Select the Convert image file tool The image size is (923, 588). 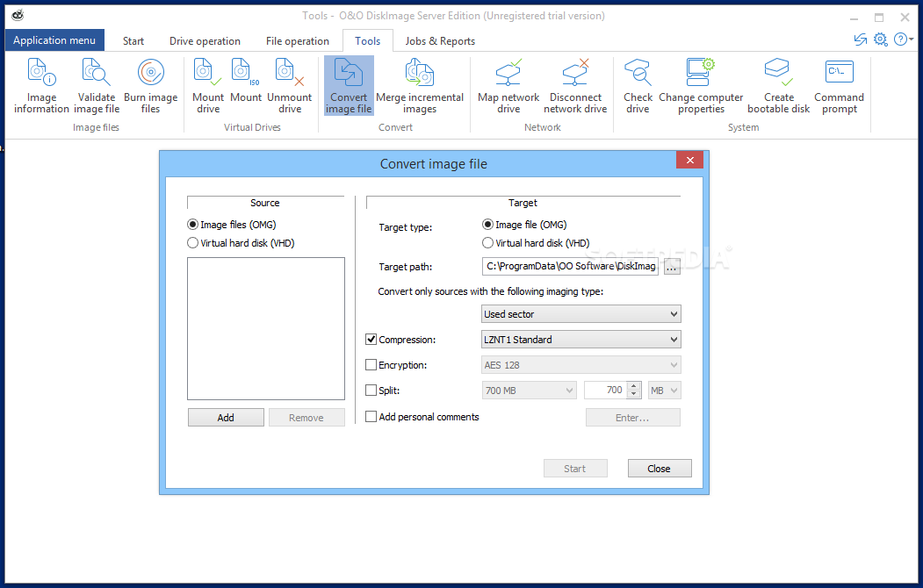[x=349, y=86]
